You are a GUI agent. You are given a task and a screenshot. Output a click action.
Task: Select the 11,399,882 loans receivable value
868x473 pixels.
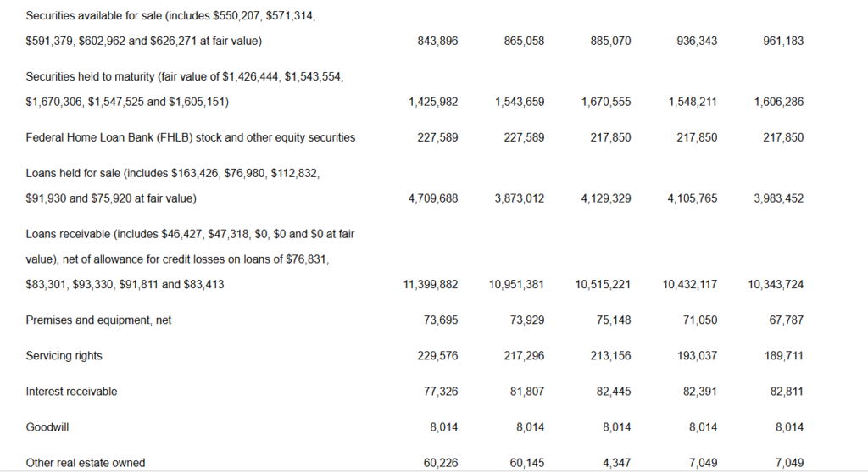(x=431, y=285)
